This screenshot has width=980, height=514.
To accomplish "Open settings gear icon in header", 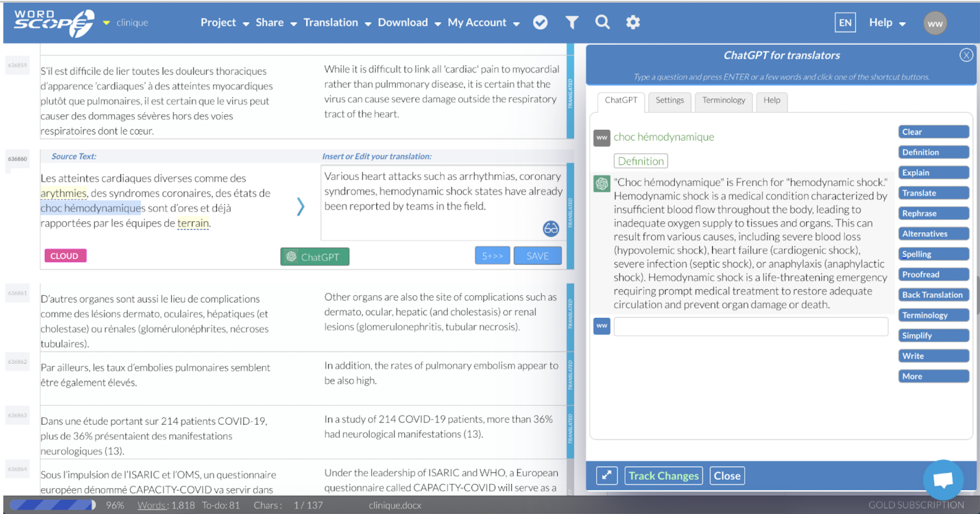I will [633, 23].
